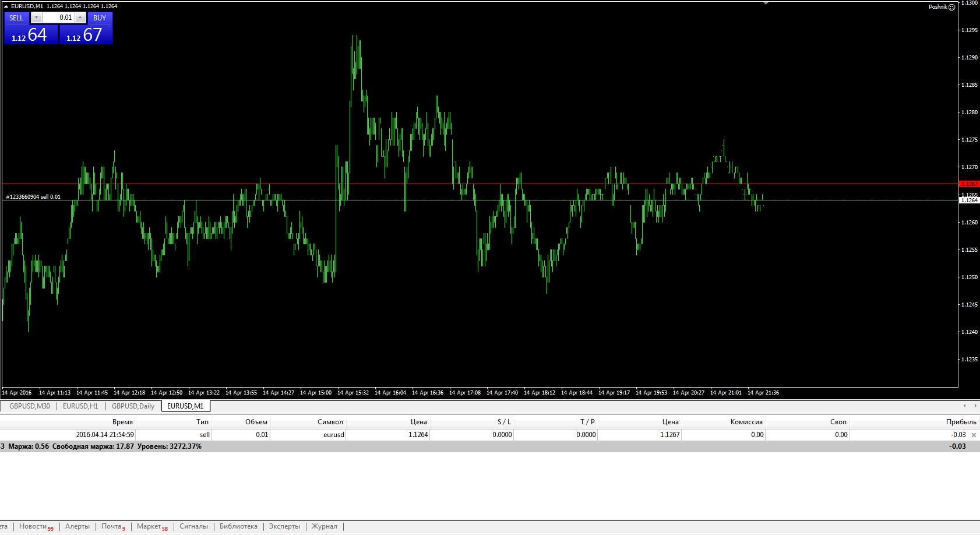Close the eurusd sell order with X

pos(974,435)
